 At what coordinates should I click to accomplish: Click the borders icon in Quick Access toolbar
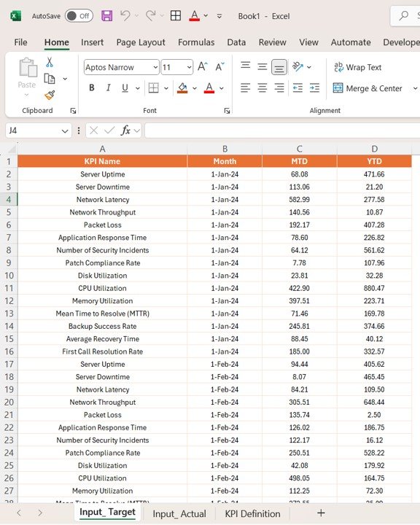[x=176, y=16]
